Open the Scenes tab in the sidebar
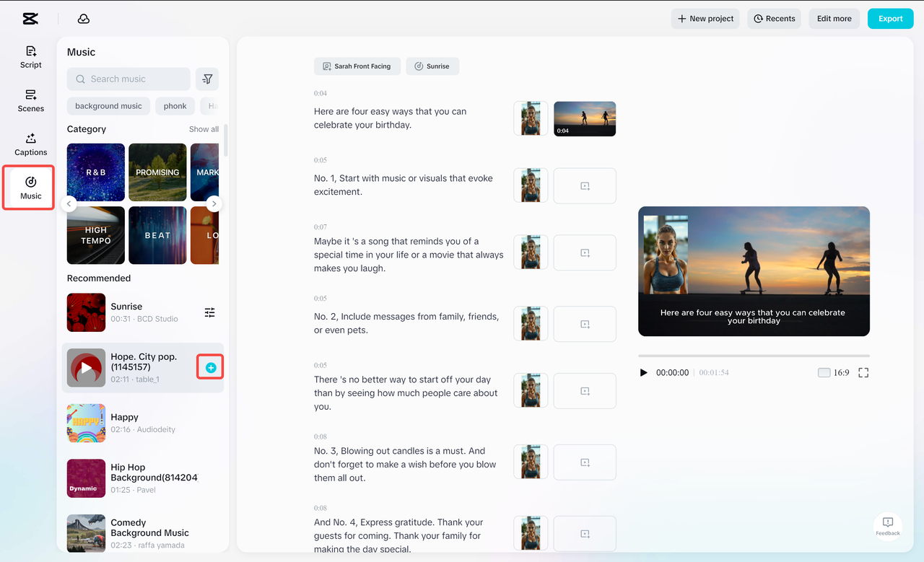The image size is (924, 562). (x=31, y=100)
